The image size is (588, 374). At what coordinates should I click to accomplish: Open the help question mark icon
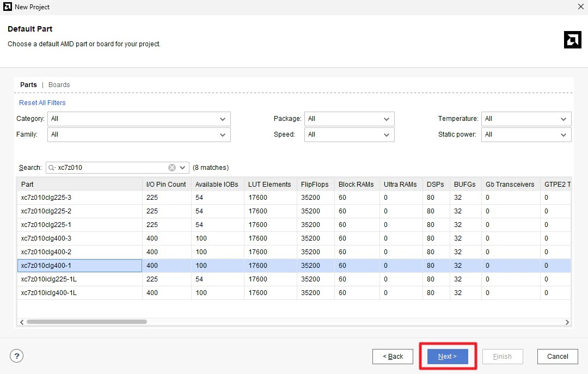point(16,356)
